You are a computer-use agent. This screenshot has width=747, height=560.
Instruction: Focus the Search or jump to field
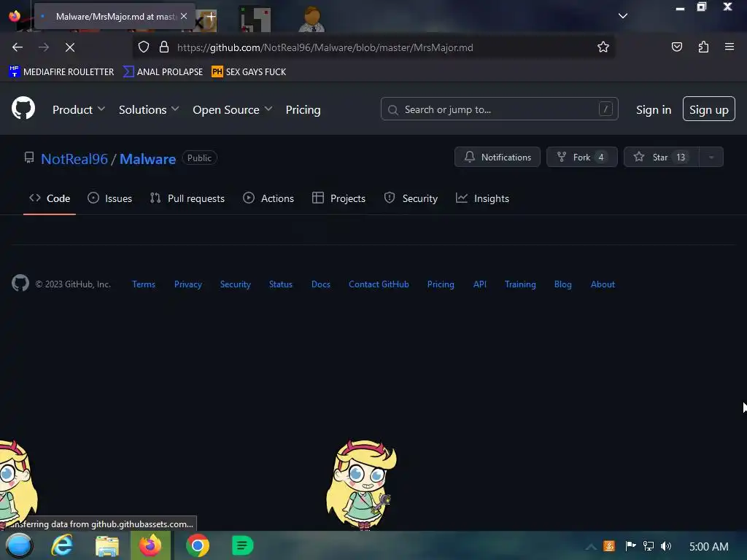pyautogui.click(x=499, y=109)
